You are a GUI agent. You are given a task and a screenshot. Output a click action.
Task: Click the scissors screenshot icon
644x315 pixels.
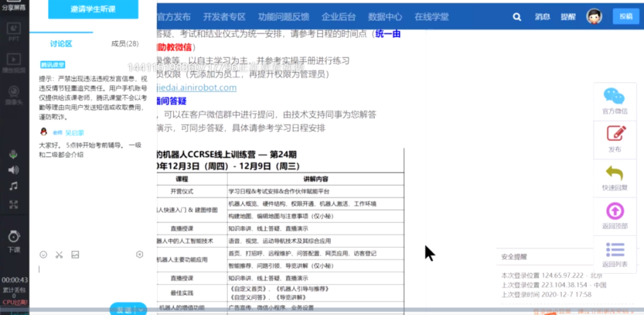(59, 255)
